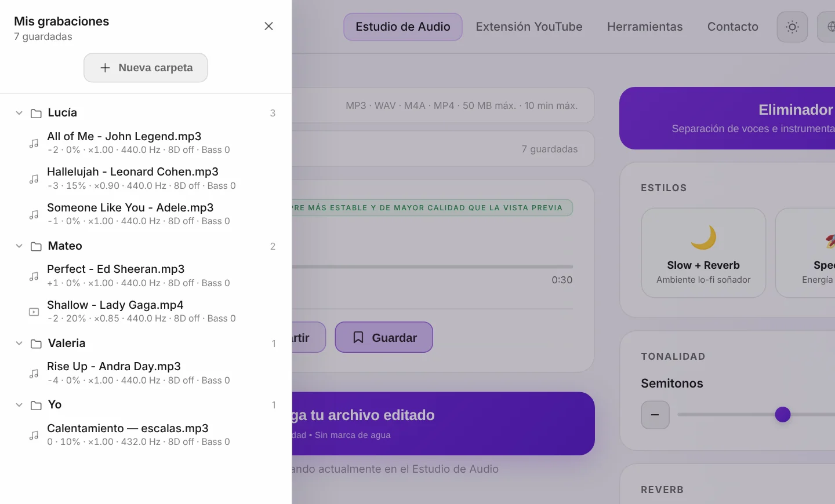Click the audio playback progress bar
The width and height of the screenshot is (835, 504).
click(433, 266)
